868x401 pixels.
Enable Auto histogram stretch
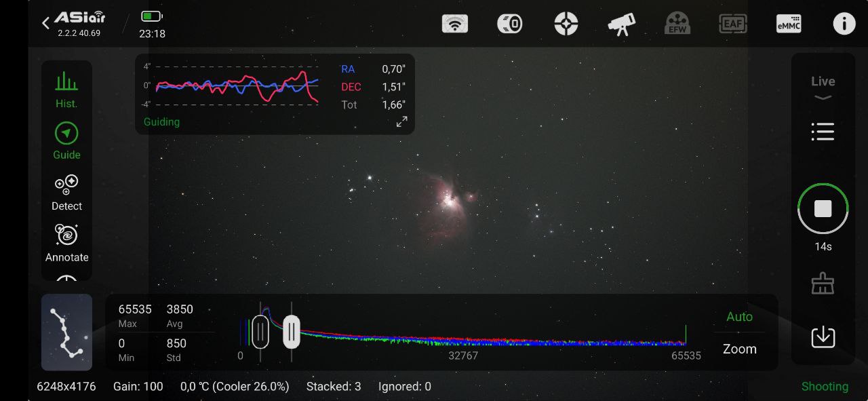(x=739, y=317)
